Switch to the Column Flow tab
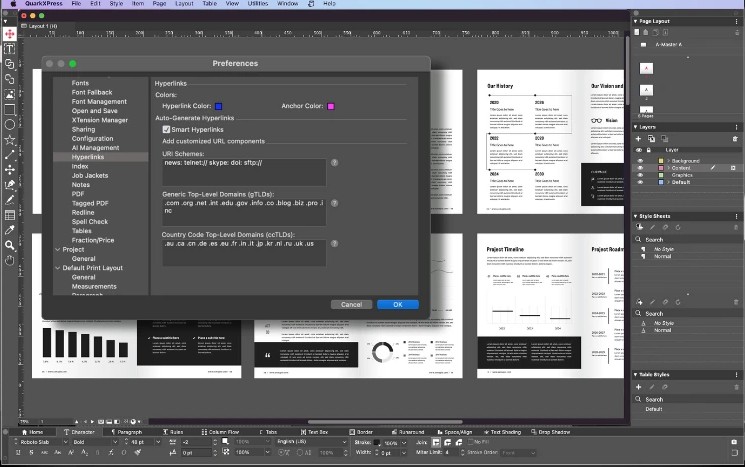Image resolution: width=745 pixels, height=467 pixels. click(x=220, y=432)
